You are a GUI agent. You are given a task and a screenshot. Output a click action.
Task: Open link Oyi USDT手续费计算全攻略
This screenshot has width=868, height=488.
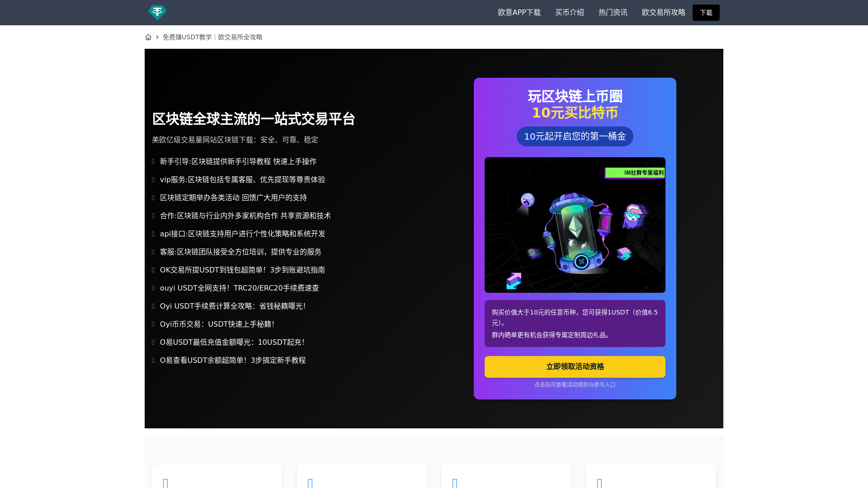[233, 306]
